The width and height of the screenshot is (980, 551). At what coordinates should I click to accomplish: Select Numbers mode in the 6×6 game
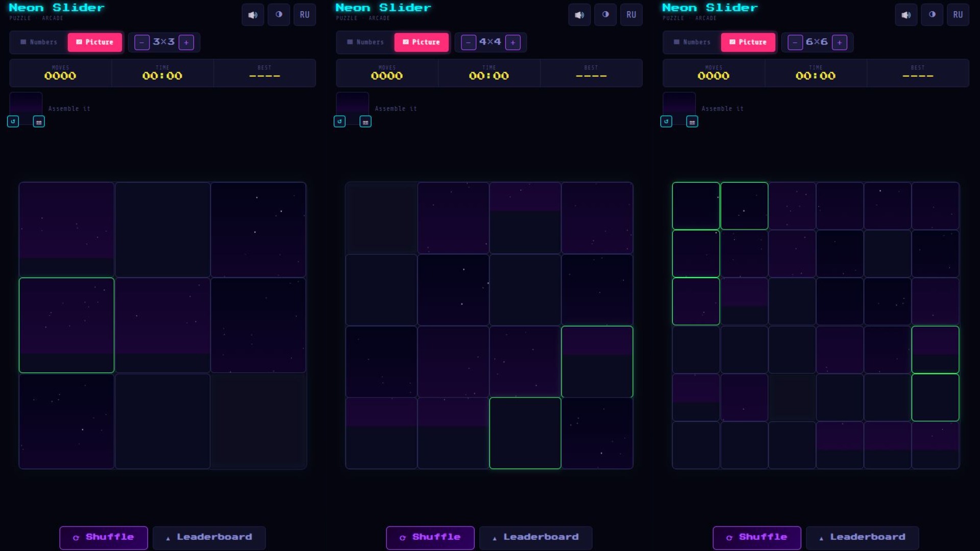click(692, 42)
